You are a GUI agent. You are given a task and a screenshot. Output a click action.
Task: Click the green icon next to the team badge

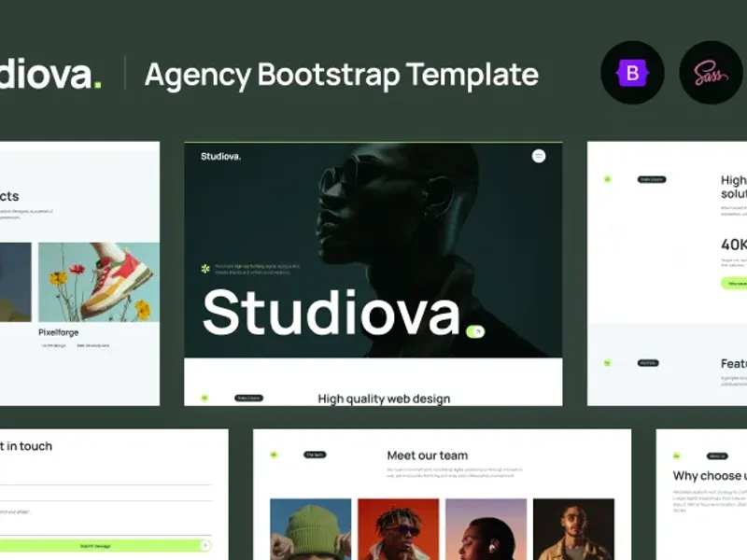tap(274, 455)
